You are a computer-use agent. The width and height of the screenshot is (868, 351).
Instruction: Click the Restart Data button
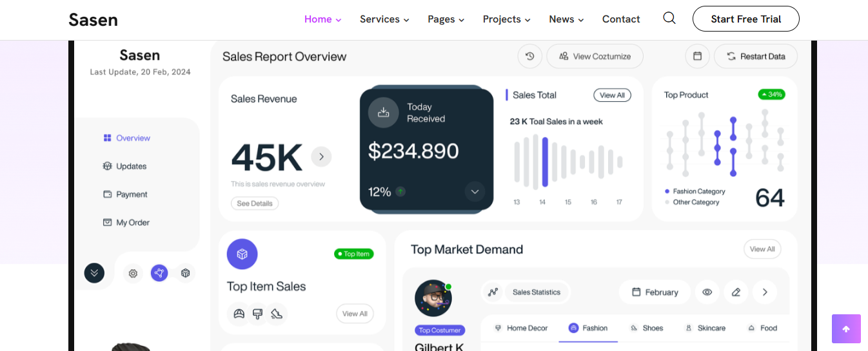tap(756, 56)
